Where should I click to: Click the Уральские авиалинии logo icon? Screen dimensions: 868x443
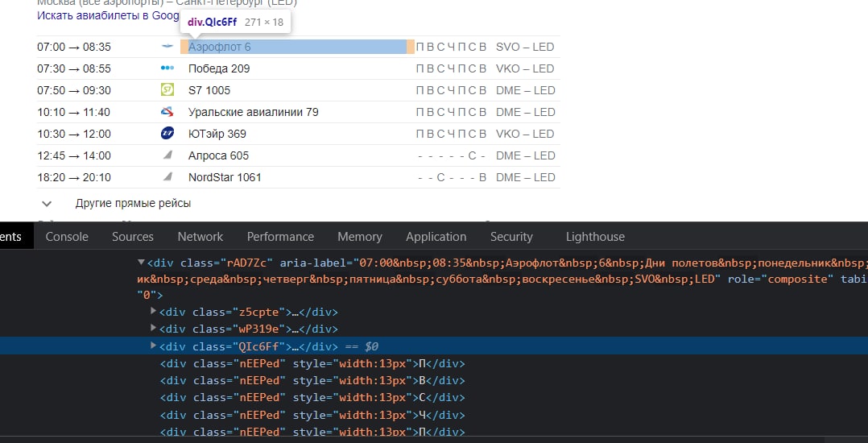click(167, 112)
